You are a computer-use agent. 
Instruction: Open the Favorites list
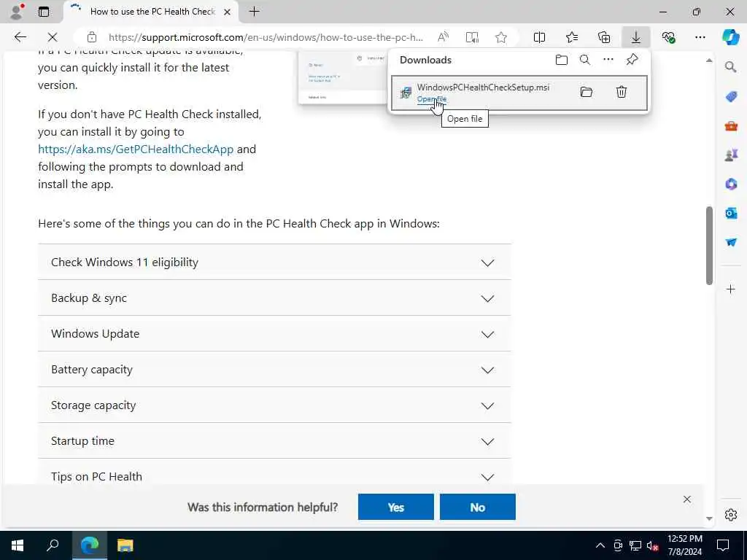(572, 37)
